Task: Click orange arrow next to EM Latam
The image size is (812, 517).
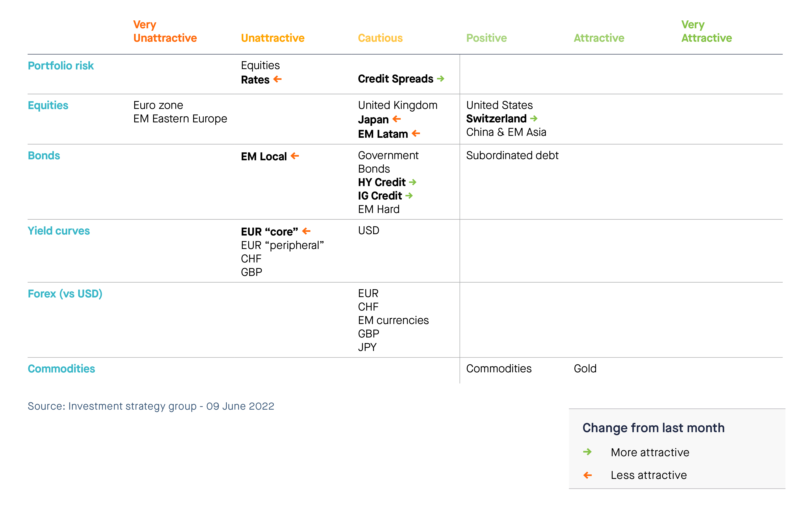Action: [416, 133]
